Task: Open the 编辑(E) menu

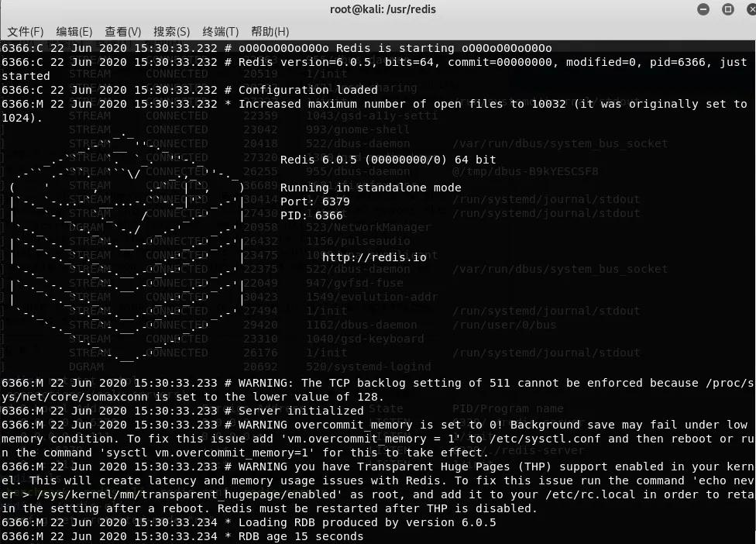Action: point(74,32)
